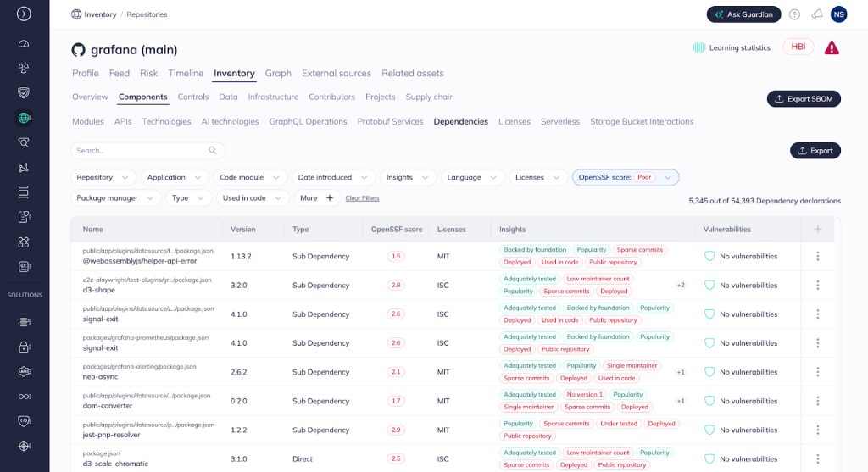The width and height of the screenshot is (868, 472).
Task: Click the Export SBOM button
Action: (803, 99)
